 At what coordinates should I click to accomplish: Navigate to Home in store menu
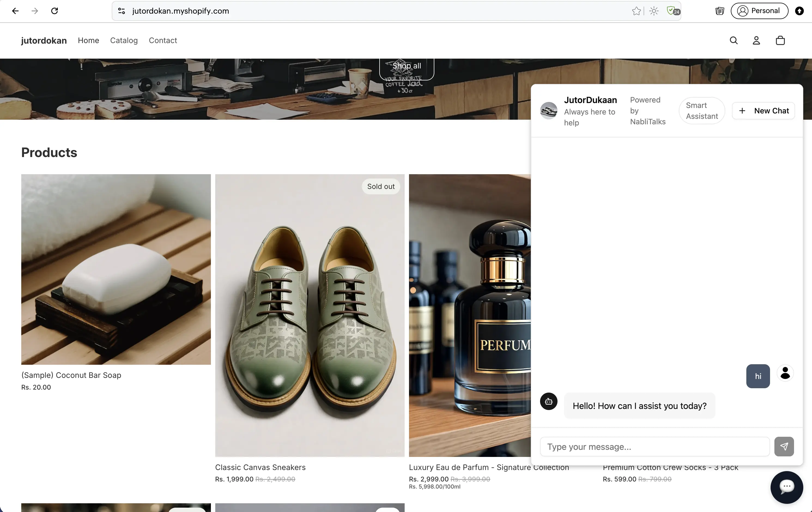pos(88,40)
